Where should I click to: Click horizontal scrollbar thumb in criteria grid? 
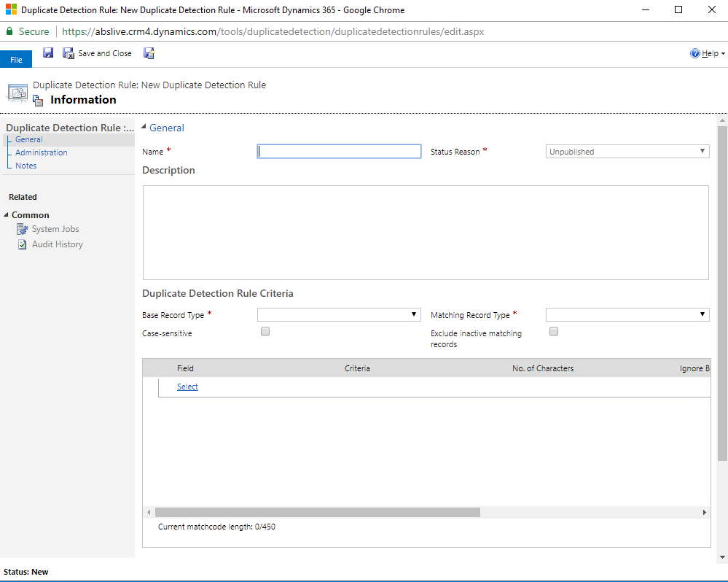click(x=318, y=512)
